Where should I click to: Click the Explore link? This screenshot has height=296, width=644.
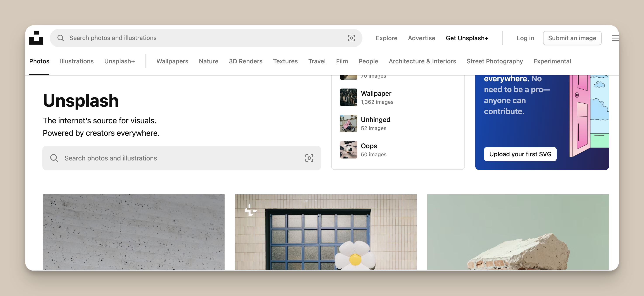tap(386, 38)
